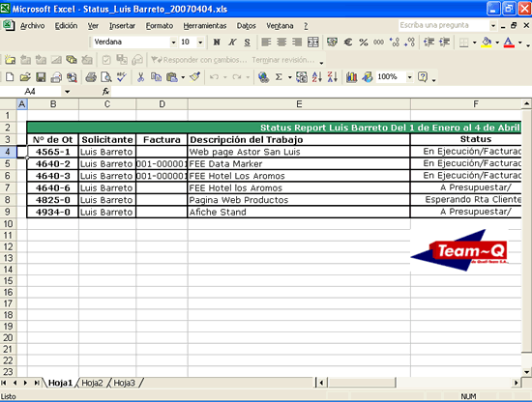Decrease decimal places
The image size is (532, 402).
[x=410, y=42]
